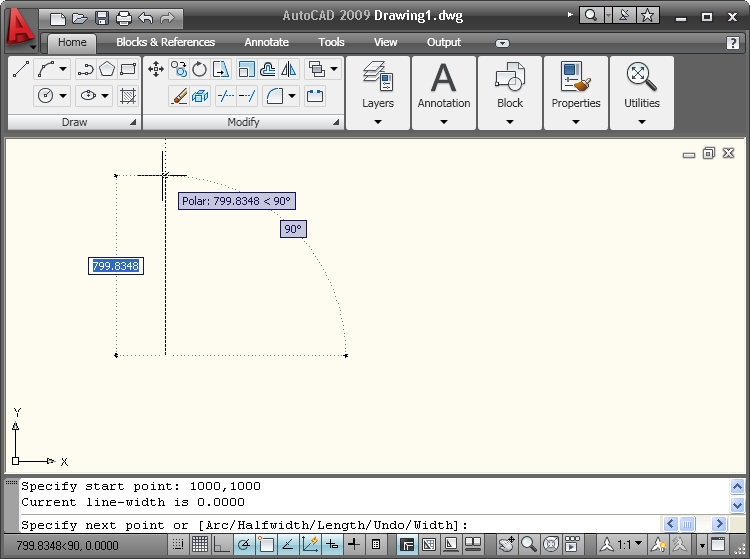Expand the Fillet tool dropdown arrow
Viewport: 750px width, 559px height.
pos(292,96)
